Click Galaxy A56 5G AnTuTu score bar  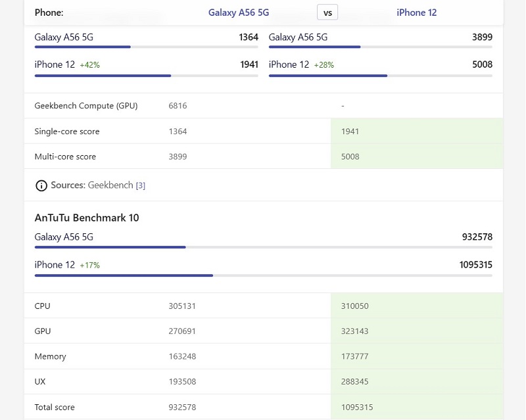click(x=264, y=247)
